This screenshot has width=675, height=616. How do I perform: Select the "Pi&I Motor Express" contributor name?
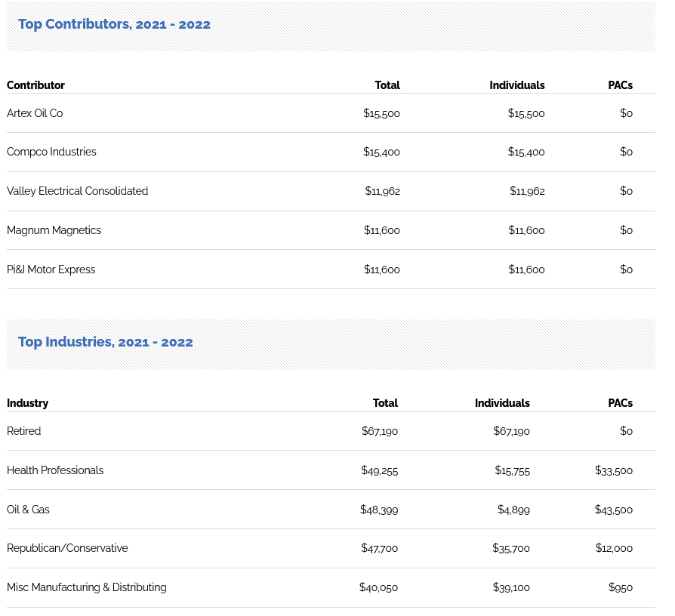point(51,269)
